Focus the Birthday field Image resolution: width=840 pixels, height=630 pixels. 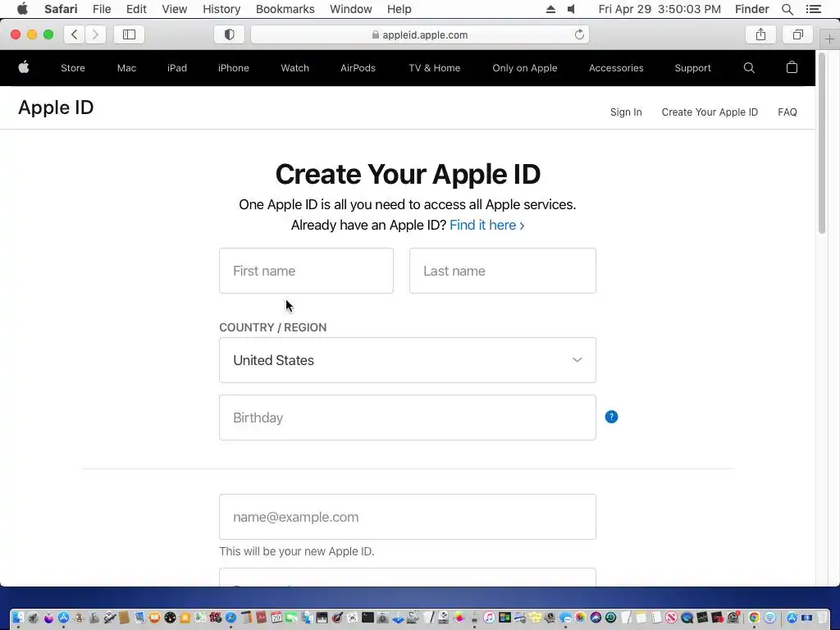(408, 418)
